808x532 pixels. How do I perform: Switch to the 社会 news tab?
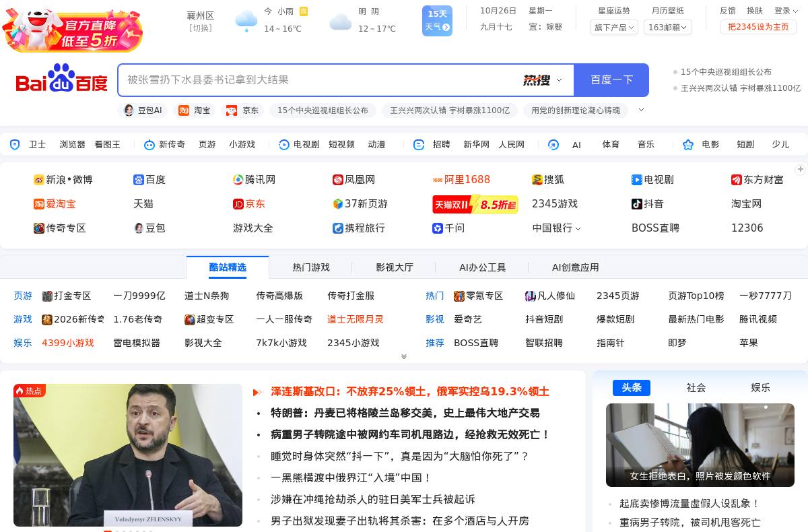(696, 388)
